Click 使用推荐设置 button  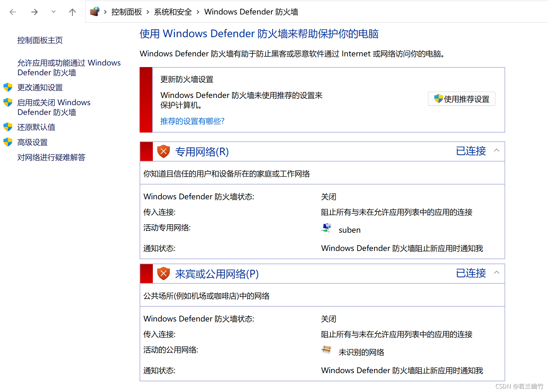pyautogui.click(x=462, y=99)
